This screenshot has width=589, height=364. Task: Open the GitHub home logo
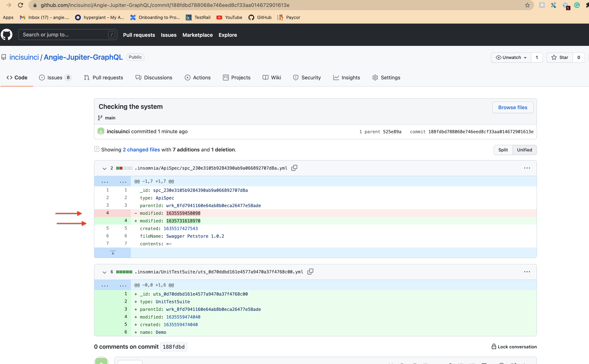7,34
